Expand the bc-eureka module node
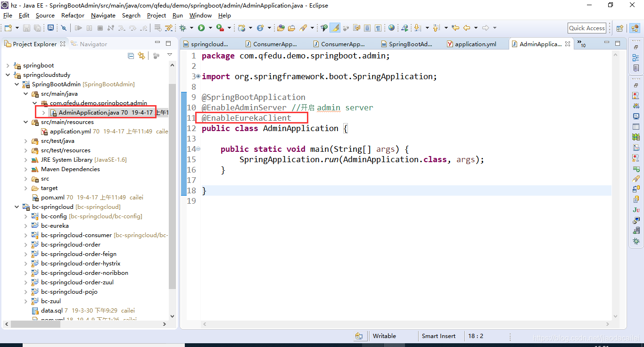Image resolution: width=644 pixels, height=347 pixels. click(26, 226)
